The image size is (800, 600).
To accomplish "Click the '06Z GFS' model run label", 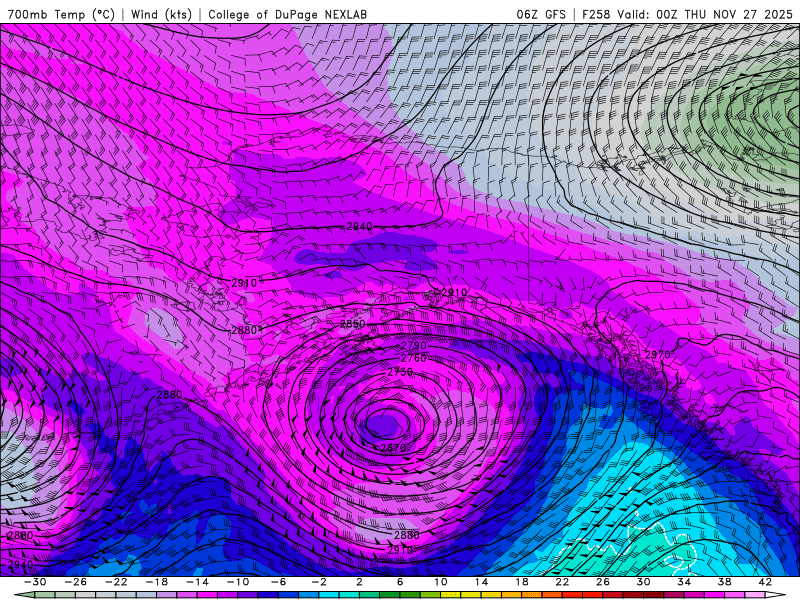I will point(541,14).
